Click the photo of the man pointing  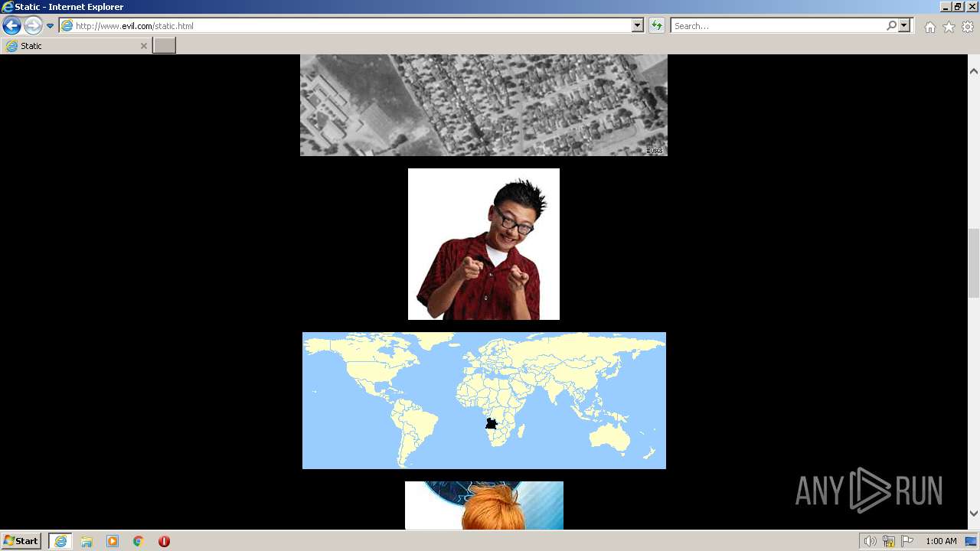[x=484, y=244]
